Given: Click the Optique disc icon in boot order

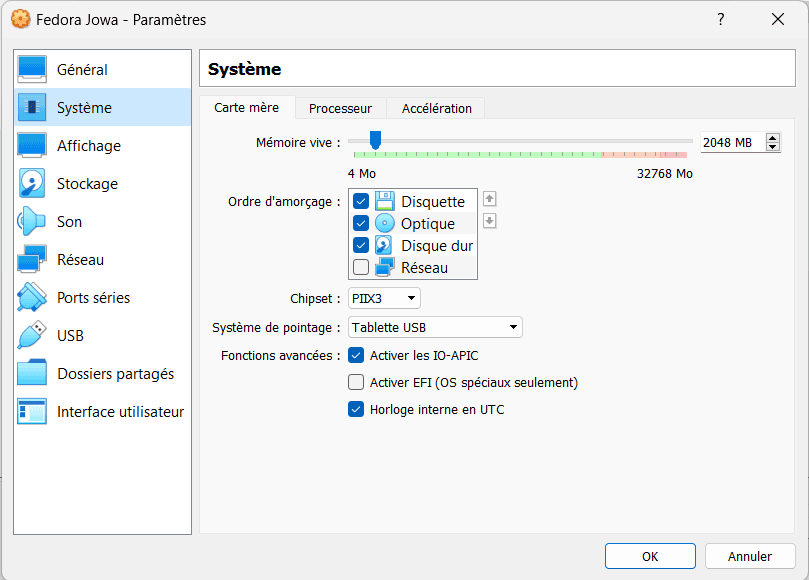Looking at the screenshot, I should pyautogui.click(x=384, y=223).
